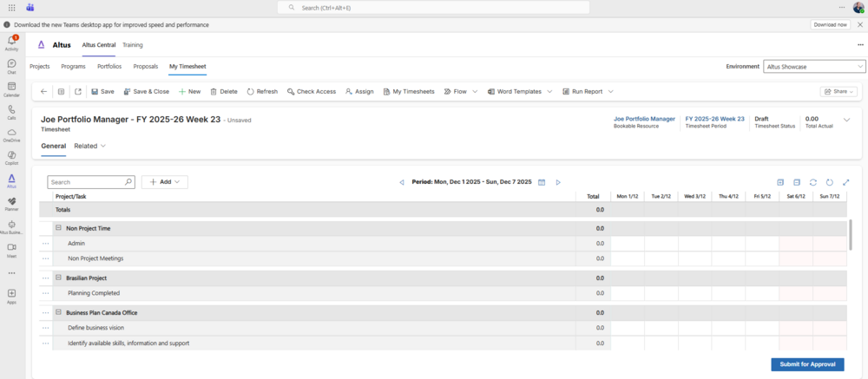The image size is (868, 379).
Task: Open the Training tab
Action: click(133, 44)
